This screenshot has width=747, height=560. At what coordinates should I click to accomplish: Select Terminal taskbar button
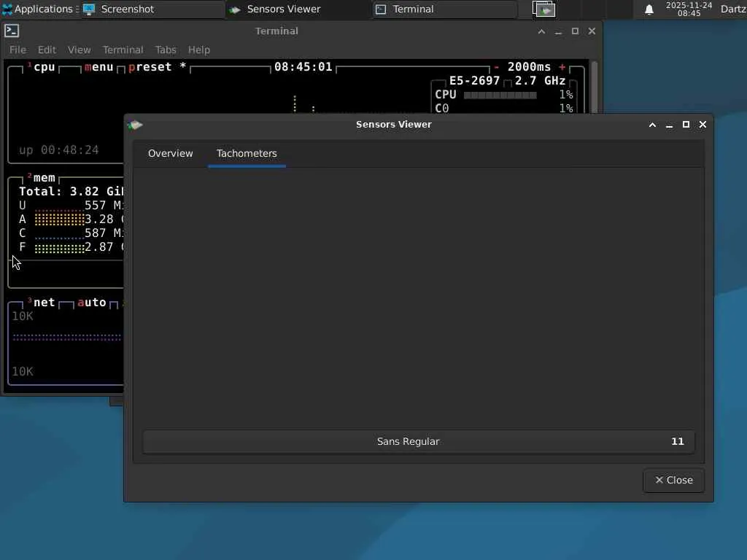point(444,9)
